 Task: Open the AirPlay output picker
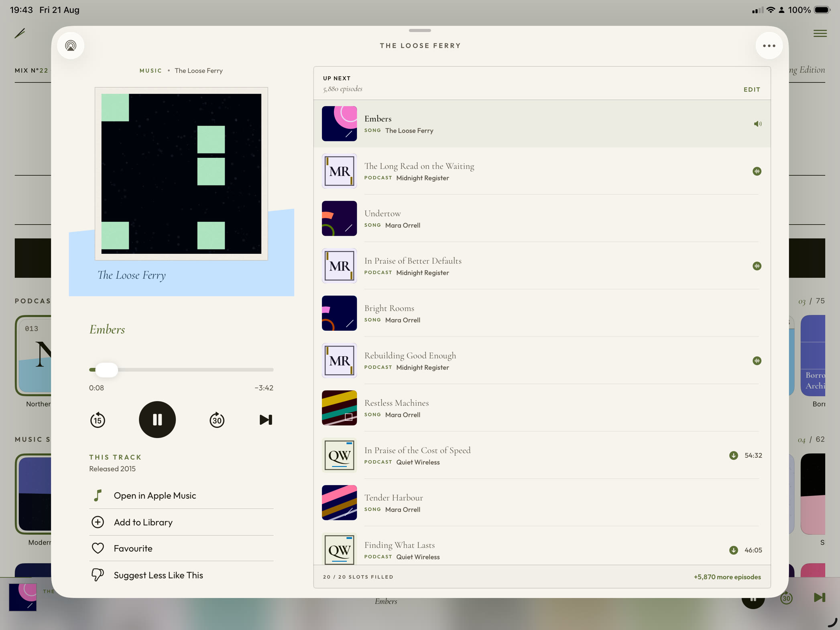pyautogui.click(x=71, y=46)
